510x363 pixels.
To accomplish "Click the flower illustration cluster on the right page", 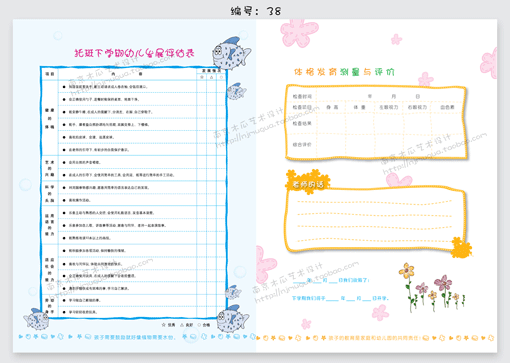I will click(432, 287).
